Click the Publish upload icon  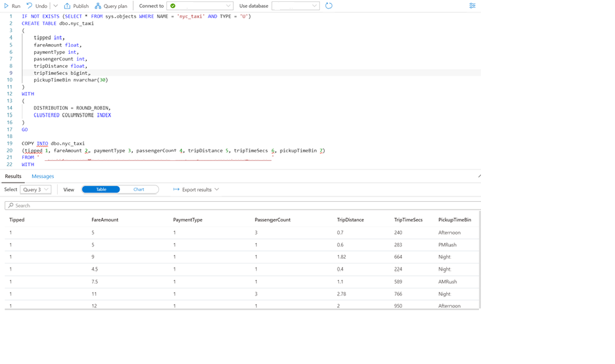coord(67,6)
